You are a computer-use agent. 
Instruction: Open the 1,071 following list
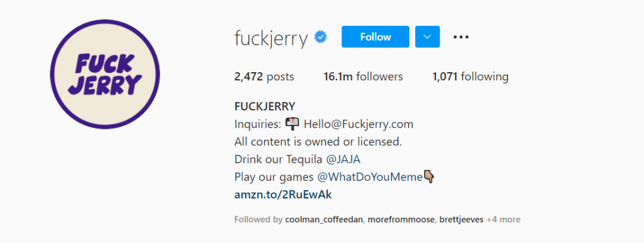(470, 77)
